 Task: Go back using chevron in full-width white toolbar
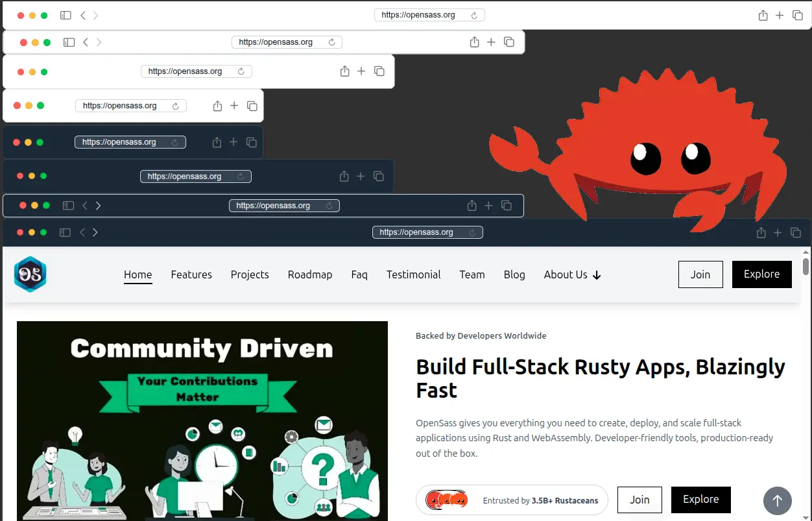[x=83, y=15]
